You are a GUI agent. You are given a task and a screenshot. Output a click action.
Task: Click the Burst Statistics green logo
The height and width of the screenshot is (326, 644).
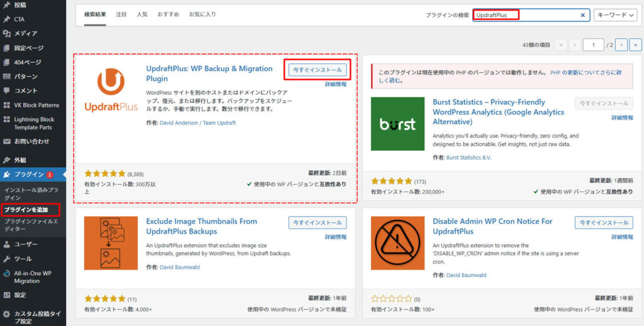click(397, 124)
